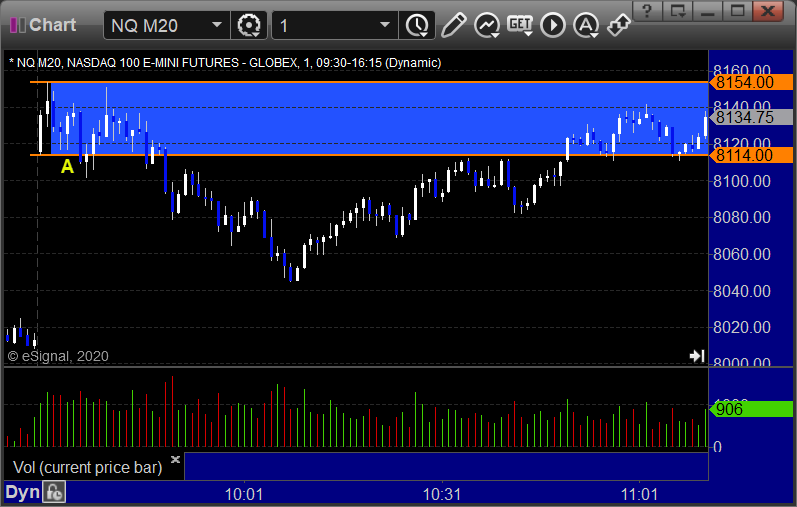Click the 8080.00 price axis label
Screen dimensions: 797x507
[x=742, y=218]
